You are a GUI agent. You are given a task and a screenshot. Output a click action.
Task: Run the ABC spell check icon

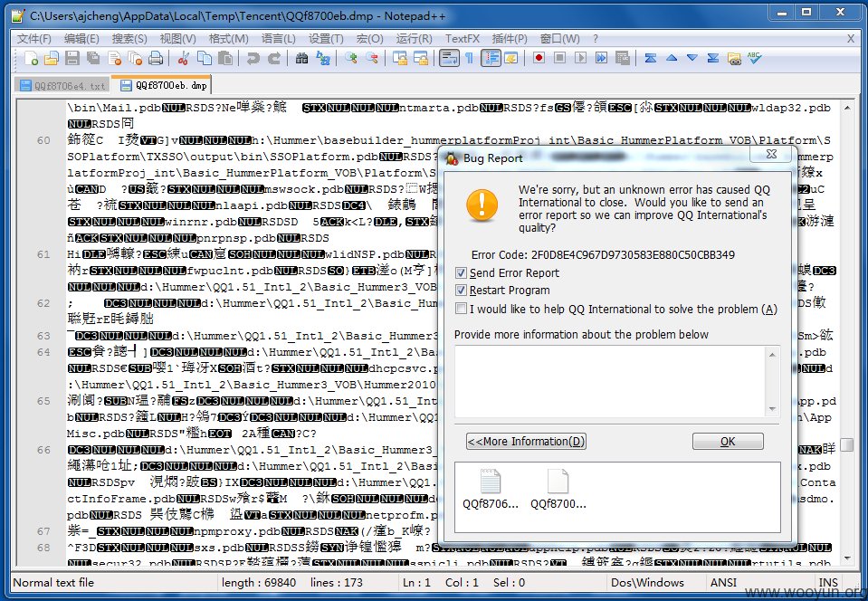pyautogui.click(x=755, y=58)
